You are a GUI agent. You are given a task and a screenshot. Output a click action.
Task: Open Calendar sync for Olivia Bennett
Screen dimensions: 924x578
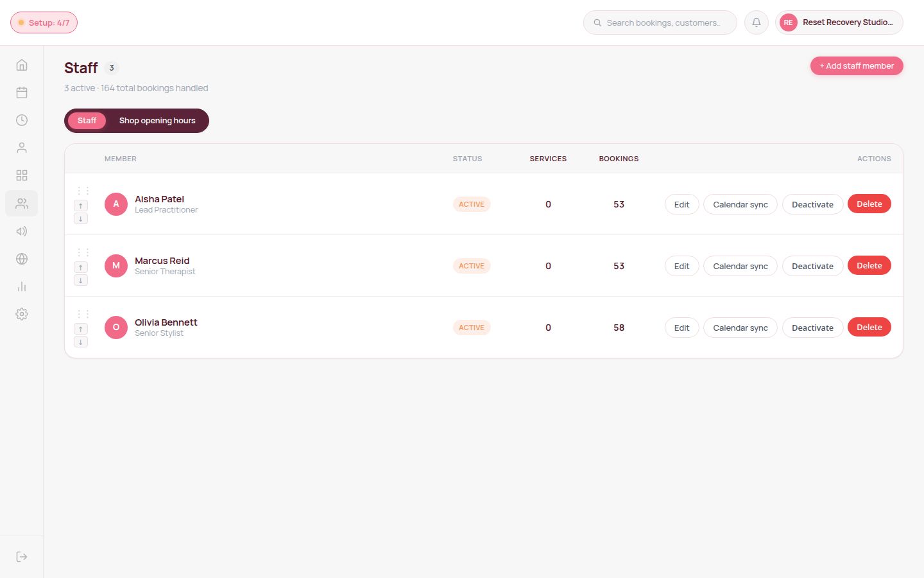pos(740,328)
